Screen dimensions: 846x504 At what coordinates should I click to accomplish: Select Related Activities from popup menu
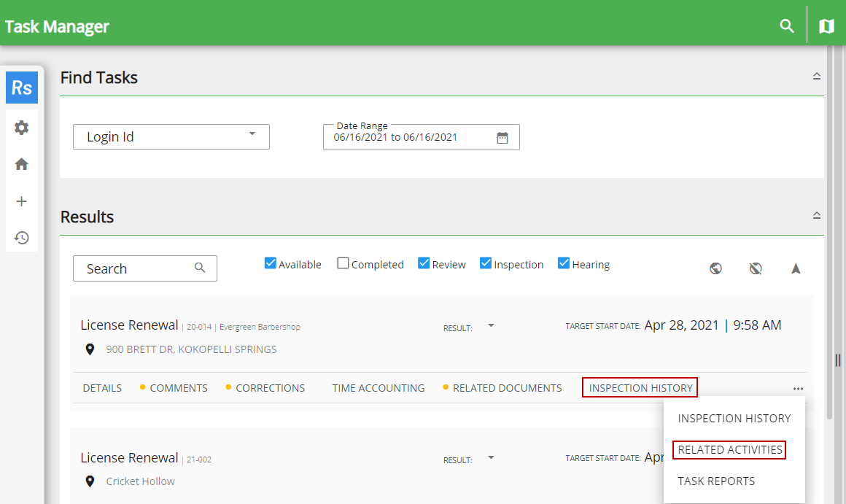click(x=730, y=450)
